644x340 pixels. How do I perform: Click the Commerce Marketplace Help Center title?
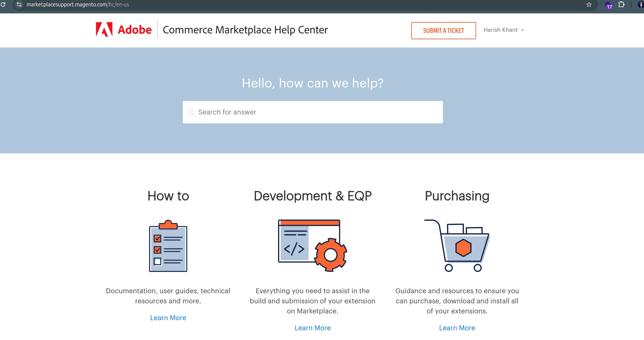pos(245,30)
